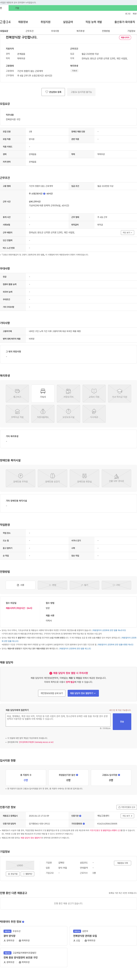This screenshot has width=137, height=980.
Task: Select the 서류 screening method tile
Action: point(21,585)
